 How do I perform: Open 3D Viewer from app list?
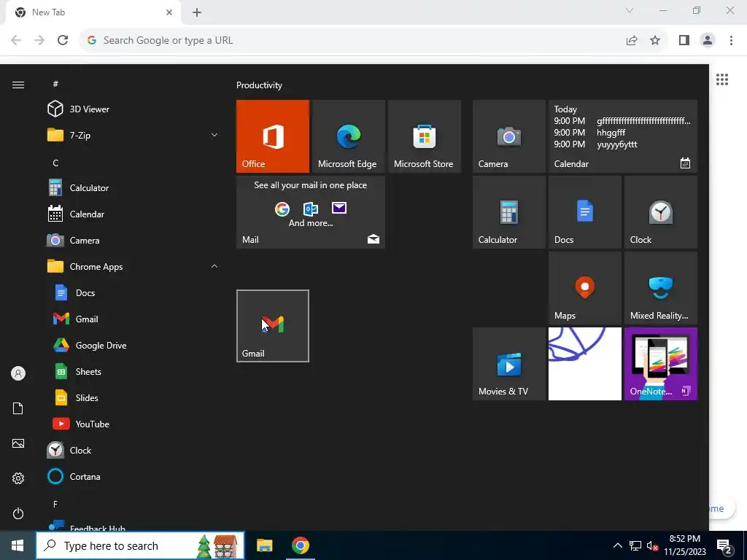tap(133, 109)
